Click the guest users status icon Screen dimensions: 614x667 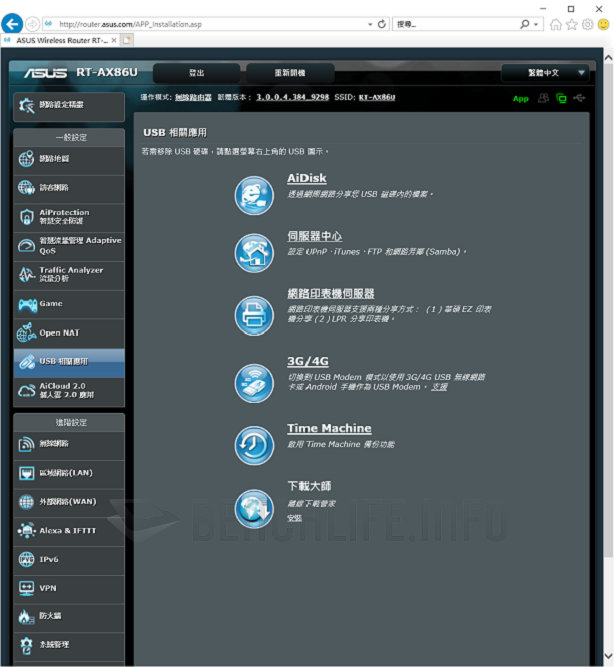point(543,98)
